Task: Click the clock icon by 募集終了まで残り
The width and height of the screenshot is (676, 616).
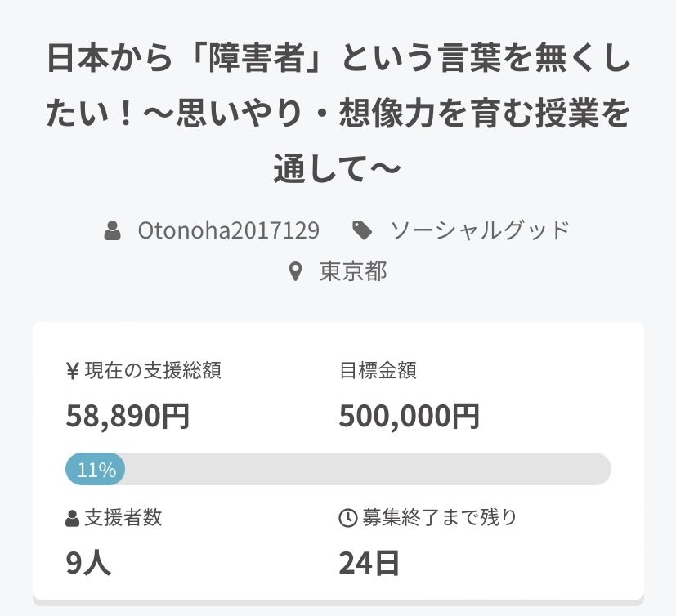Action: 347,518
